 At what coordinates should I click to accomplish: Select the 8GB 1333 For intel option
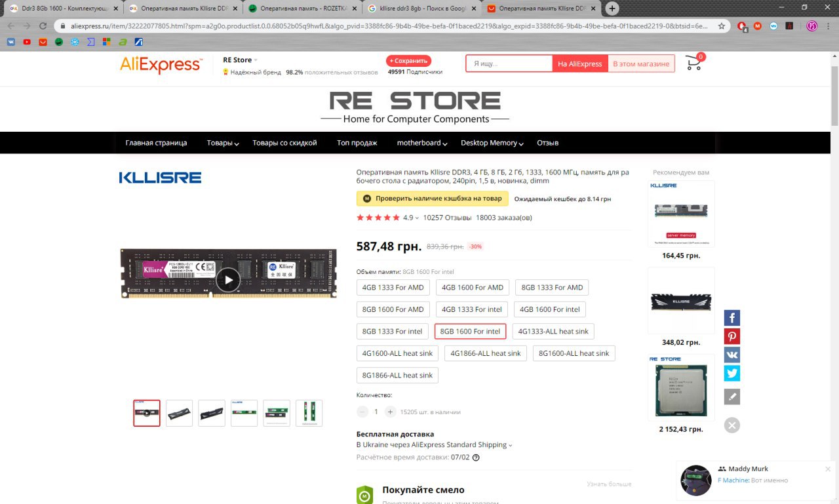(x=393, y=332)
